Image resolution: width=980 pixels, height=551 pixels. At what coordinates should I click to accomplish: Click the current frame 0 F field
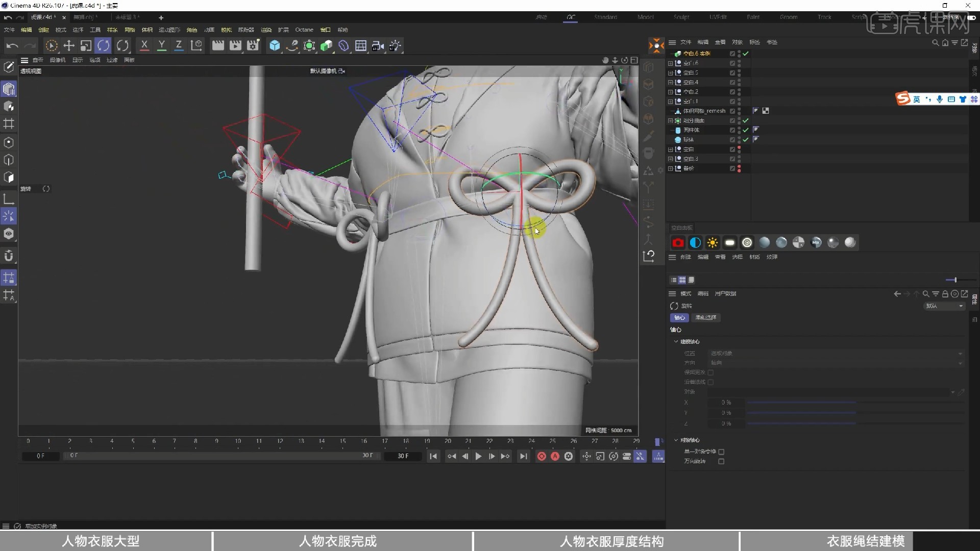pos(40,456)
